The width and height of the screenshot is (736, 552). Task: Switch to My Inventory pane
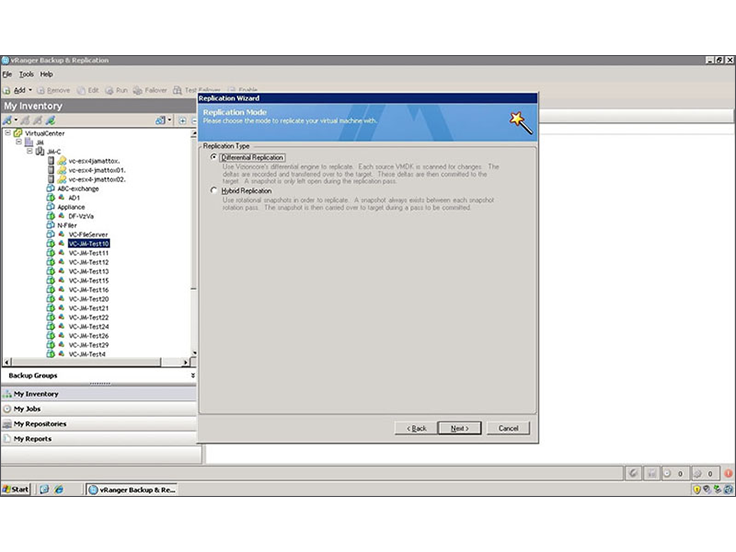[x=99, y=393]
